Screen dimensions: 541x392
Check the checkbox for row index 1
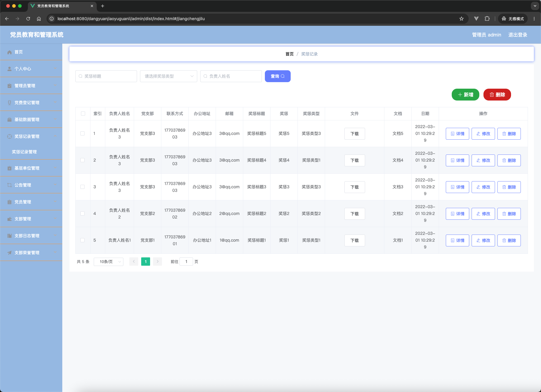82,133
